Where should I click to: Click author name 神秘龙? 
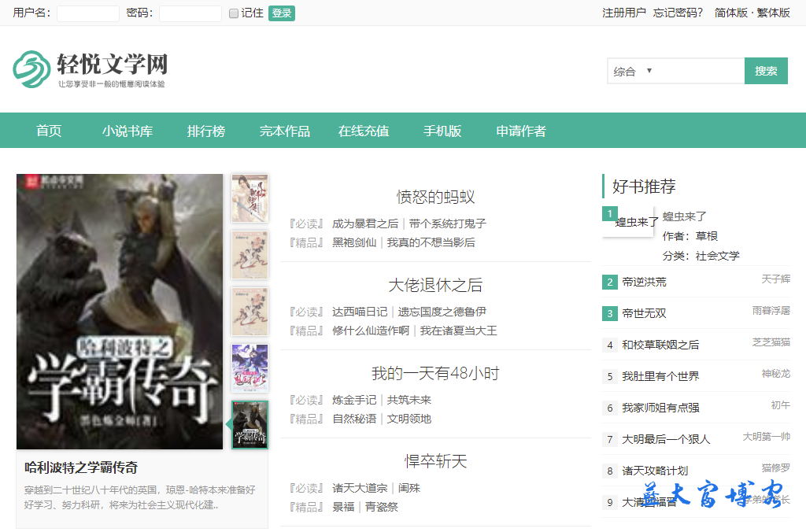pos(775,374)
